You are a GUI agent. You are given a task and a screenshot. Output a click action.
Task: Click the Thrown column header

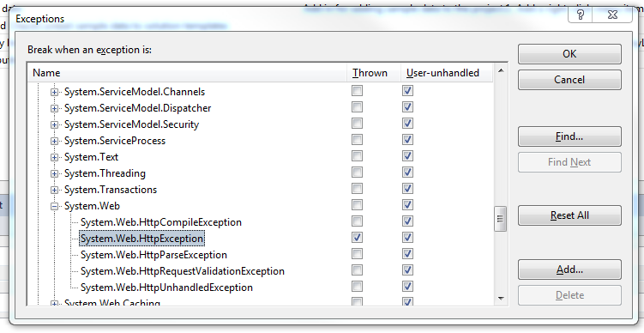[x=373, y=73]
